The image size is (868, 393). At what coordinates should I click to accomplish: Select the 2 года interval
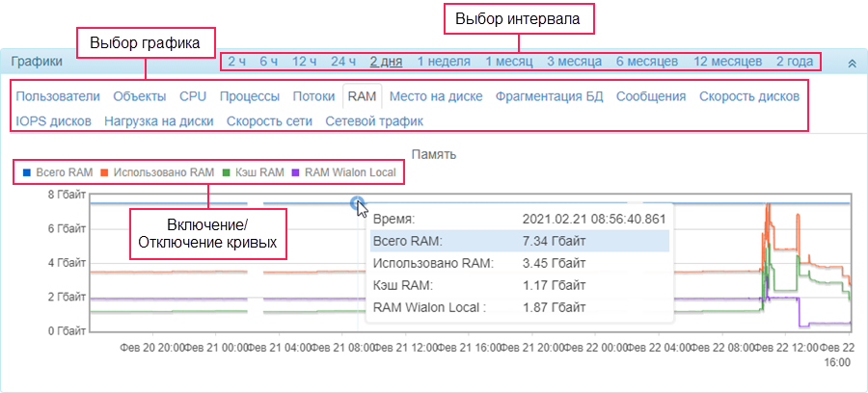(x=795, y=62)
